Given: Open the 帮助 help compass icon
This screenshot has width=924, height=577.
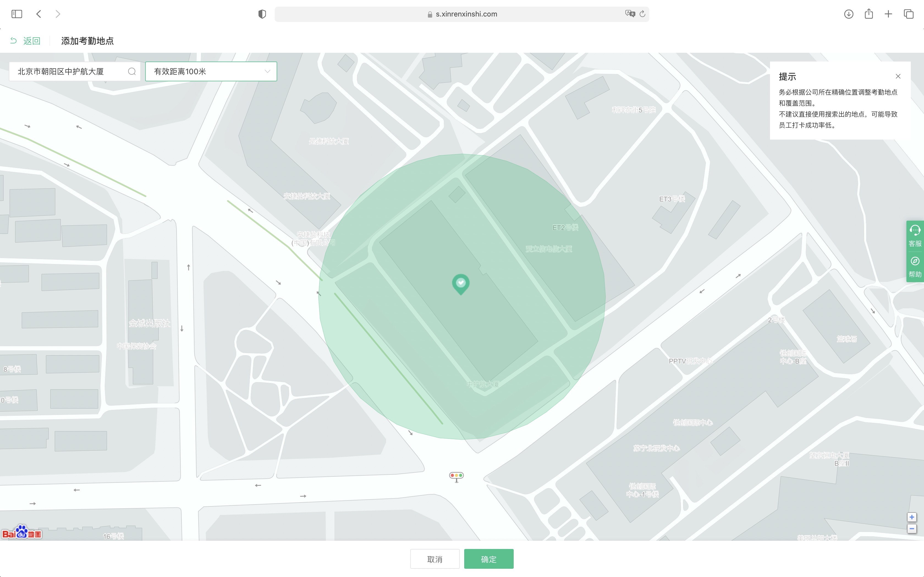Looking at the screenshot, I should coord(915,266).
